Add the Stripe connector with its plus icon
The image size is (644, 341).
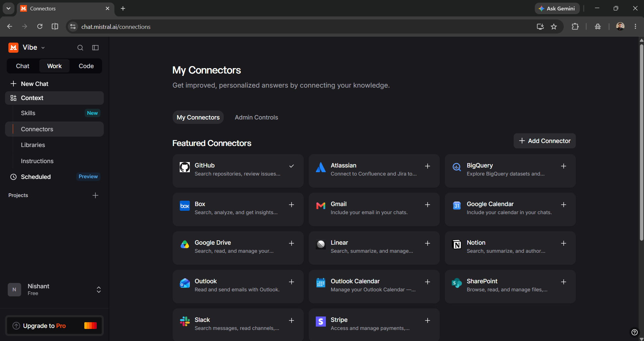point(428,321)
